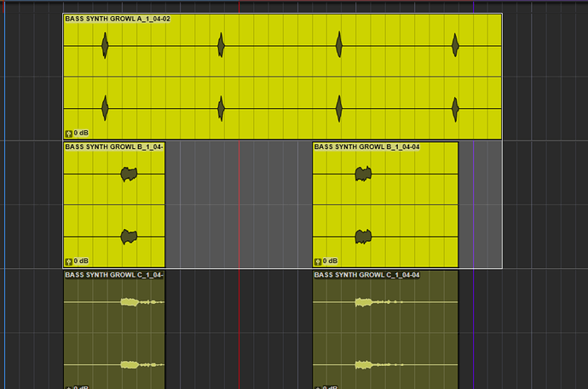Select the BASS SYNTH GROWL C_1_04-04 clip title
588x389 pixels.
tap(366, 275)
